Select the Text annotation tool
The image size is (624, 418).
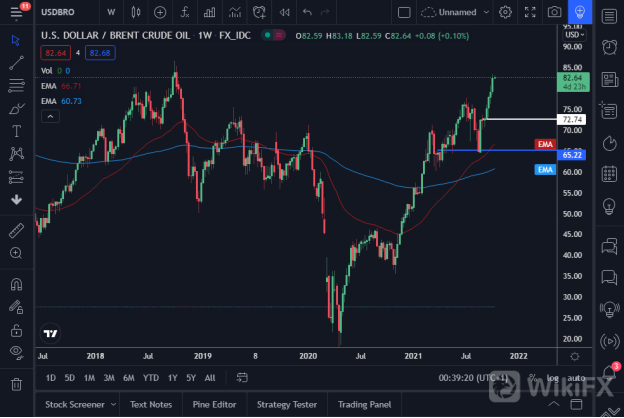point(16,131)
